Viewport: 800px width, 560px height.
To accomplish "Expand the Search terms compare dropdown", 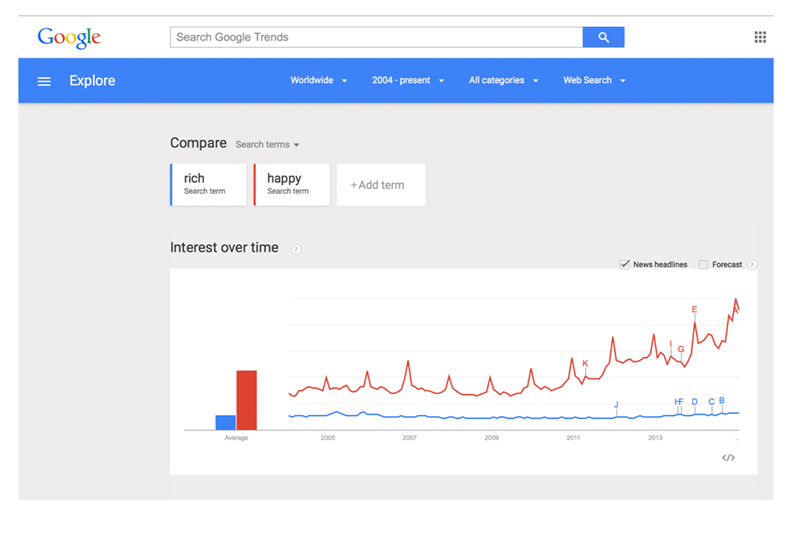I will coord(267,144).
